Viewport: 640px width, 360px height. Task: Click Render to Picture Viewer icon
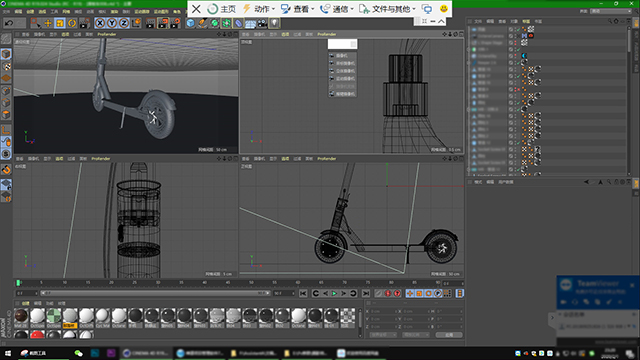click(163, 23)
